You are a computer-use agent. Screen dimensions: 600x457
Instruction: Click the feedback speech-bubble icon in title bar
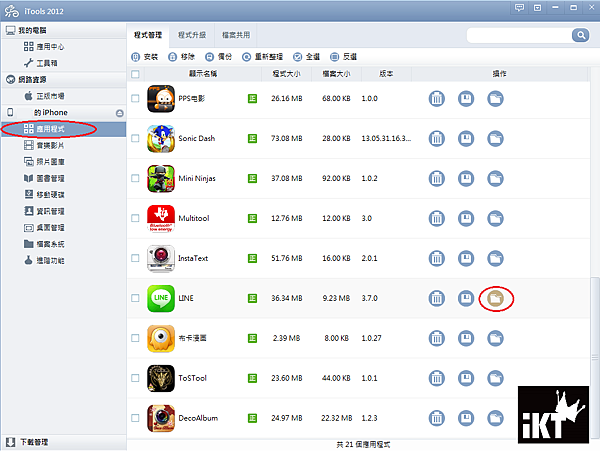tap(519, 8)
